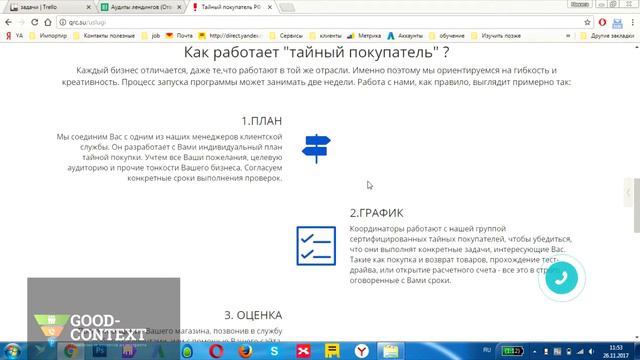Open Yandex Browser from the taskbar
Screen dimensions: 640x360
pyautogui.click(x=362, y=351)
